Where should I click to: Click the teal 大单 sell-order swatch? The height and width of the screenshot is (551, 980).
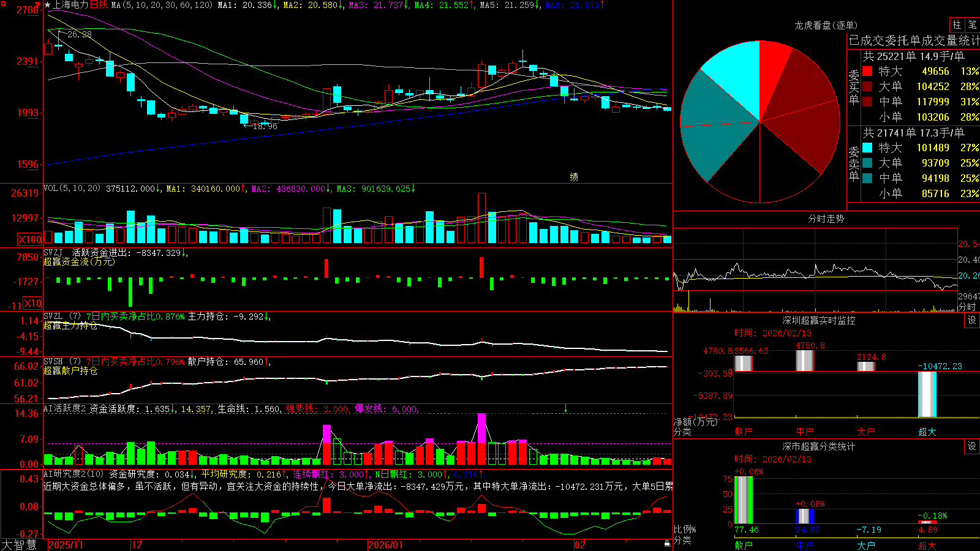[867, 163]
